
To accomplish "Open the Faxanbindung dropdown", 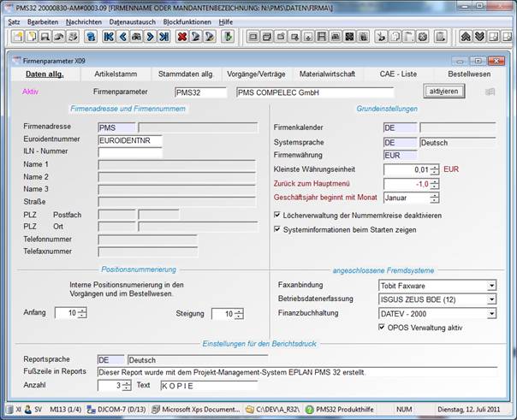I will point(491,286).
